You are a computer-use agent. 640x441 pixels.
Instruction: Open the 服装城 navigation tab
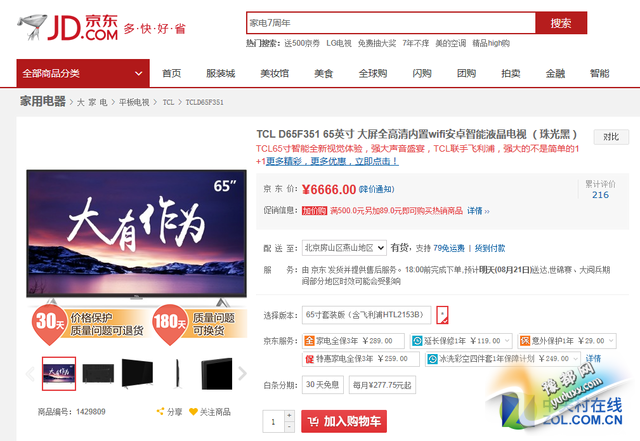tap(219, 73)
